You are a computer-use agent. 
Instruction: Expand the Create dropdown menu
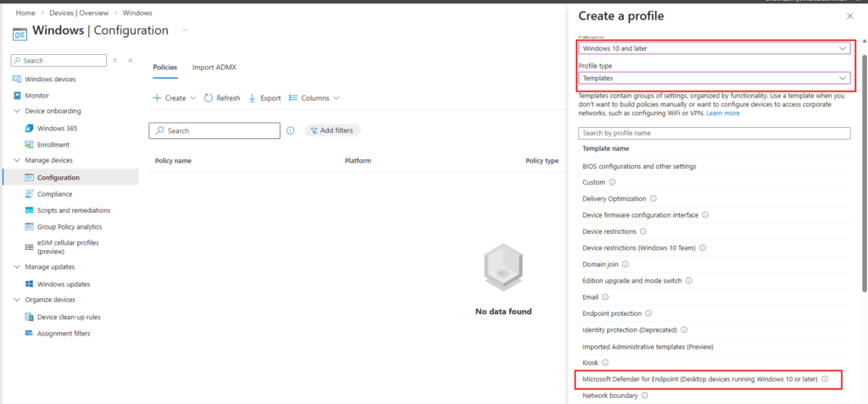(175, 98)
